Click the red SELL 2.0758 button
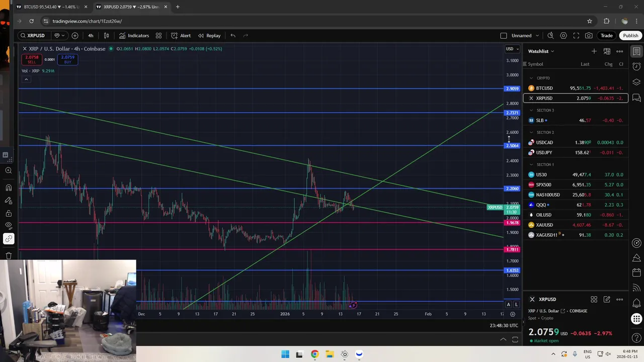Viewport: 644px width, 362px height. pyautogui.click(x=31, y=59)
